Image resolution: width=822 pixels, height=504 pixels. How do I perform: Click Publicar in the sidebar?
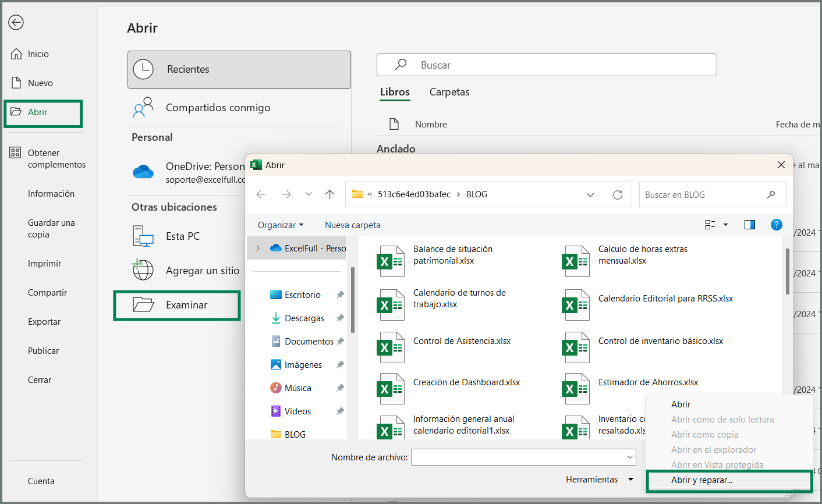43,351
